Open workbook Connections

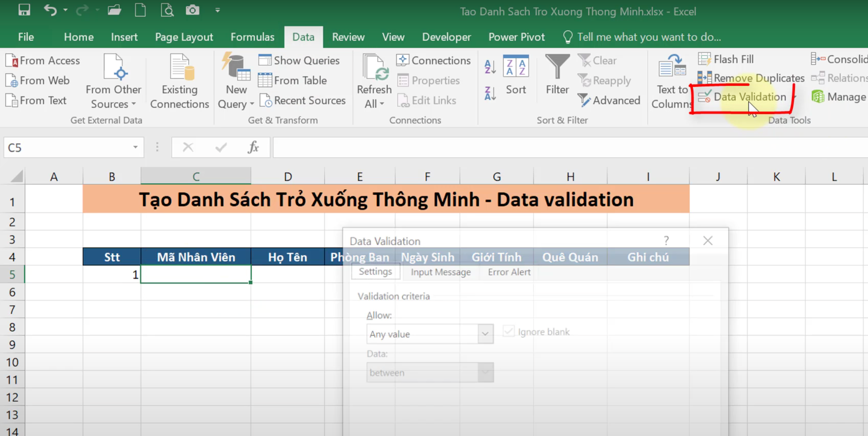(434, 61)
